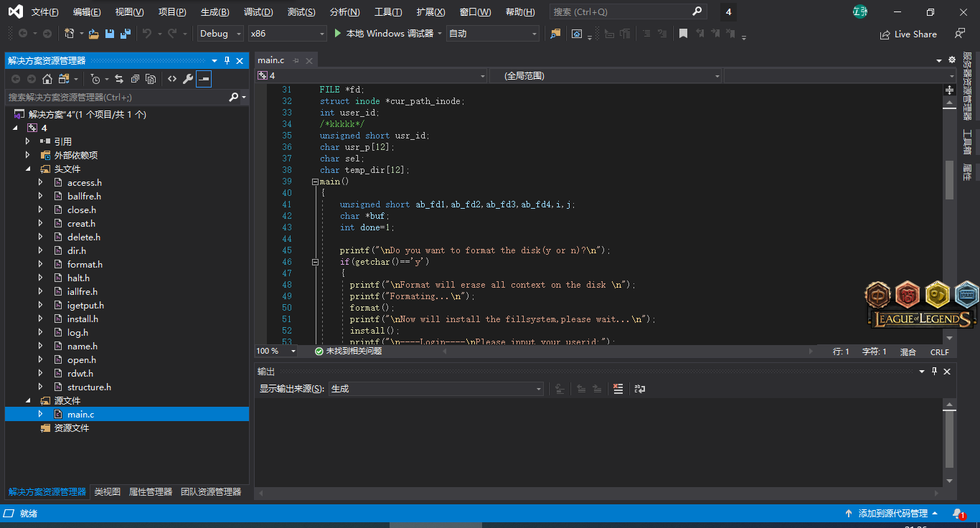
Task: Click the Find in Files toolbar icon
Action: [x=555, y=34]
